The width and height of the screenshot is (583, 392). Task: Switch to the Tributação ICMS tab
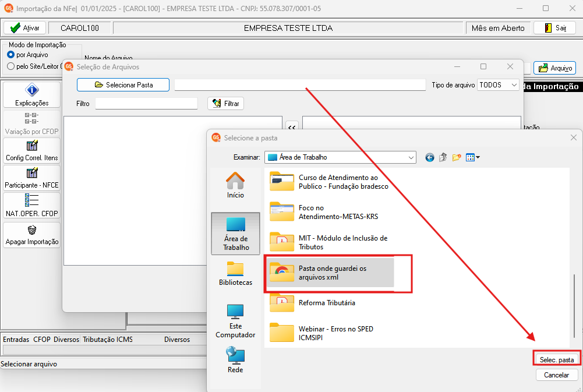pyautogui.click(x=107, y=340)
